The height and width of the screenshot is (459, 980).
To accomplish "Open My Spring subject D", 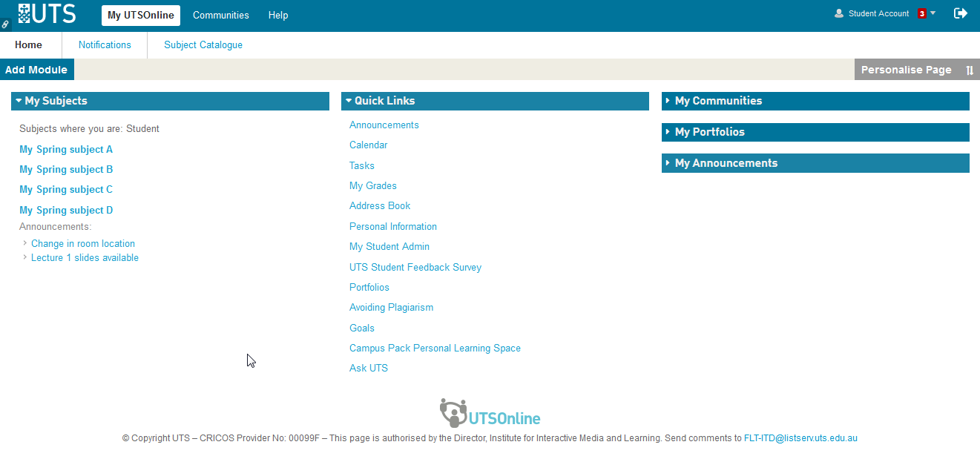I will pyautogui.click(x=66, y=210).
